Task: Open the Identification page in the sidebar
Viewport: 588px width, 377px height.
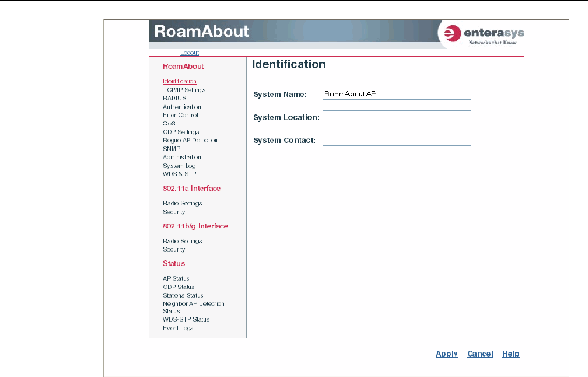Action: coord(179,81)
